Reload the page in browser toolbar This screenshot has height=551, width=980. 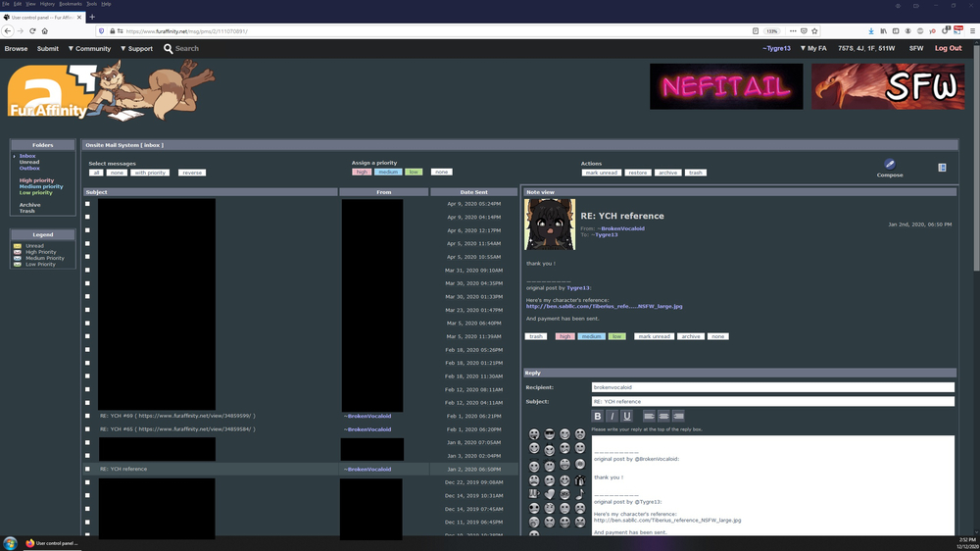[x=32, y=30]
